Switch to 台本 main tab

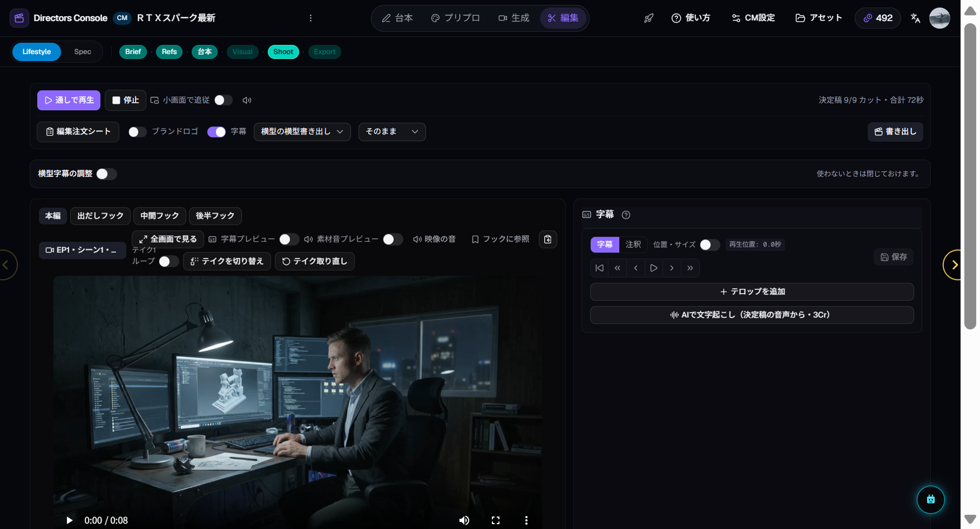point(397,18)
